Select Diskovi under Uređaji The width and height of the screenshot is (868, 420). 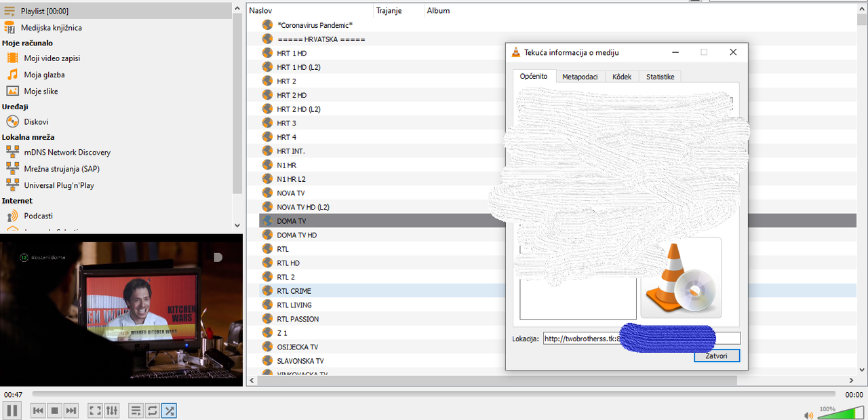[x=36, y=122]
